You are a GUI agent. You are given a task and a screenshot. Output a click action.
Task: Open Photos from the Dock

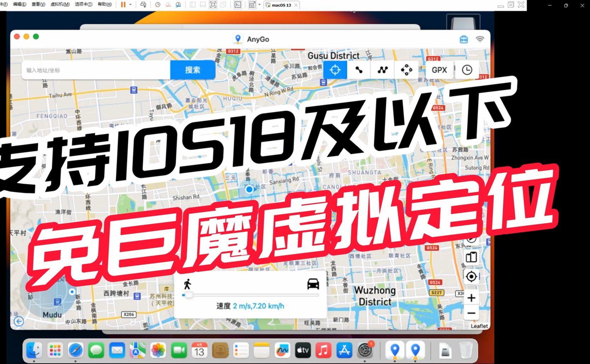click(158, 351)
